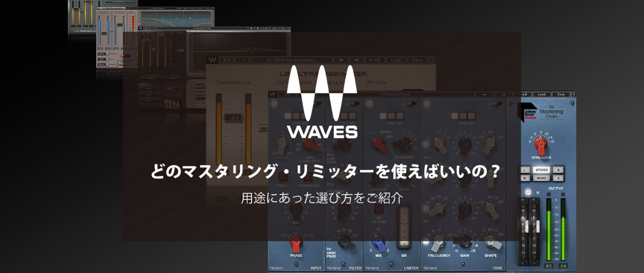The image size is (644, 273).
Task: Click Save in L3 Ultramaximizer toolbar
Action: click(x=417, y=60)
